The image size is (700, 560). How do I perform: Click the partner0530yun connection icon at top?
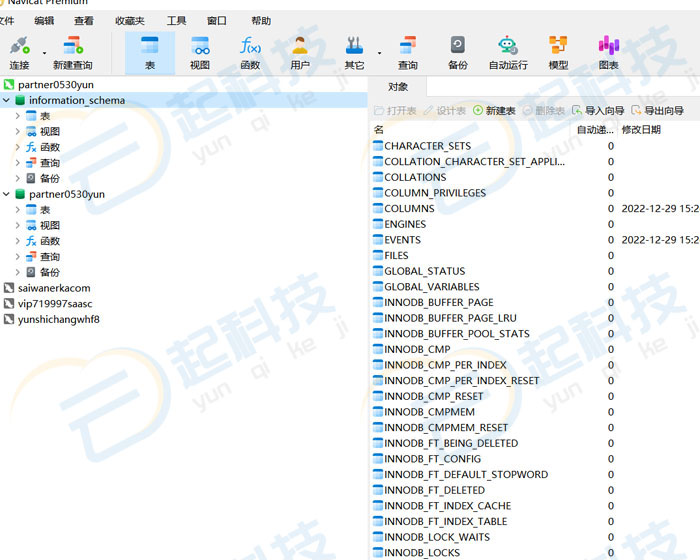tap(9, 84)
